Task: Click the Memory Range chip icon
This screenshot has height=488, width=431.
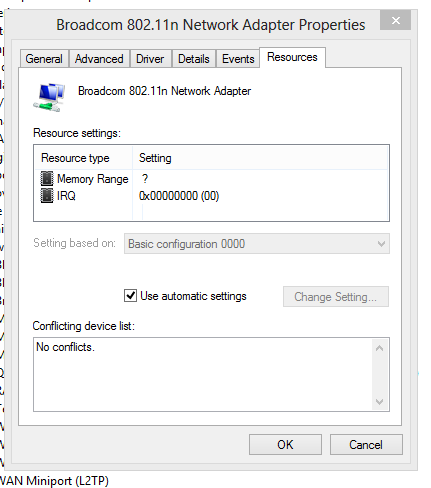Action: pos(47,179)
